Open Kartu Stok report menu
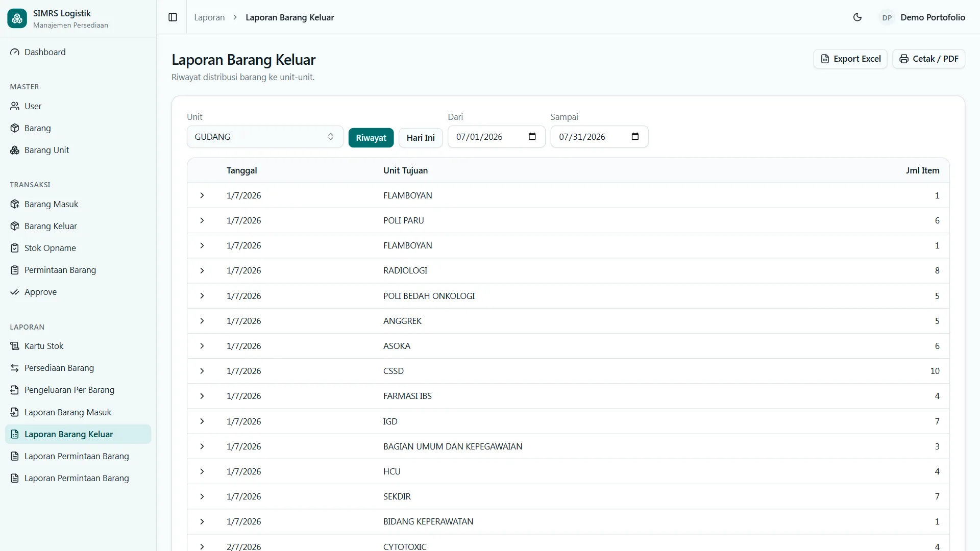980x551 pixels. click(x=78, y=346)
